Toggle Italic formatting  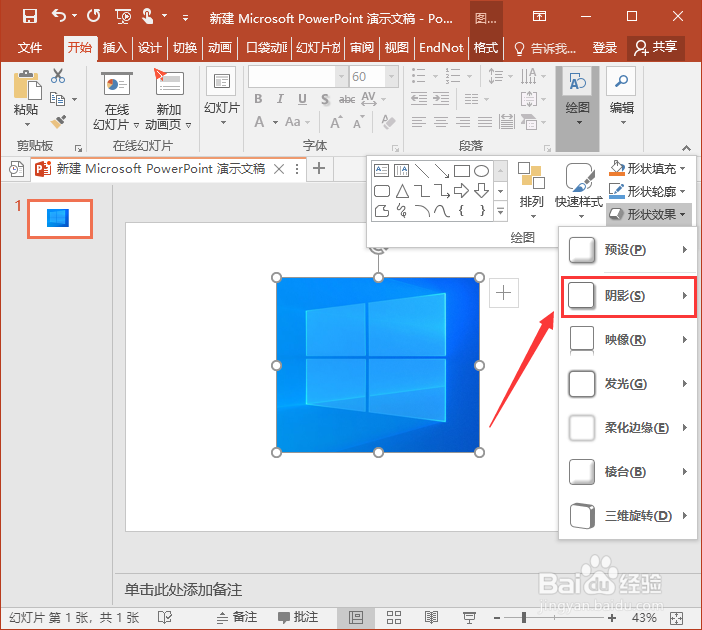coord(280,99)
